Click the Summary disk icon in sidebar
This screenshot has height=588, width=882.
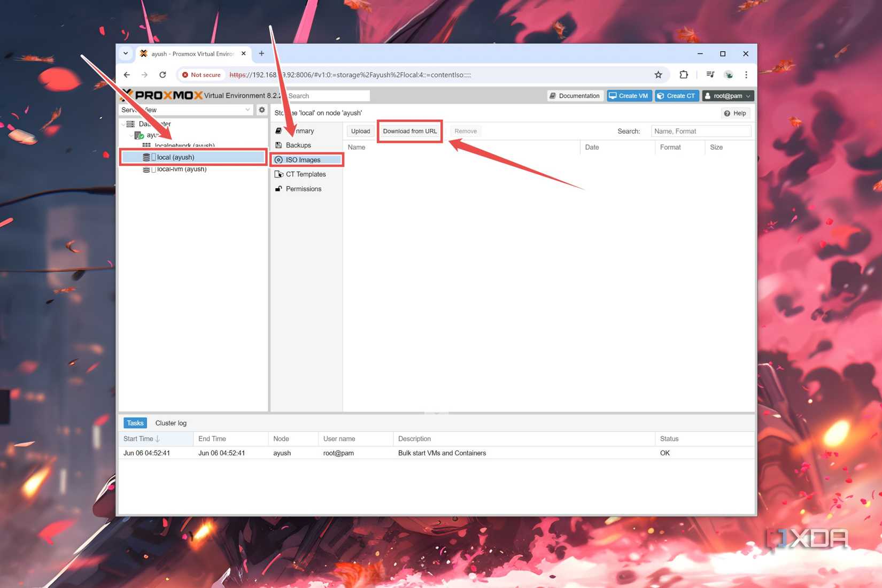click(x=278, y=130)
